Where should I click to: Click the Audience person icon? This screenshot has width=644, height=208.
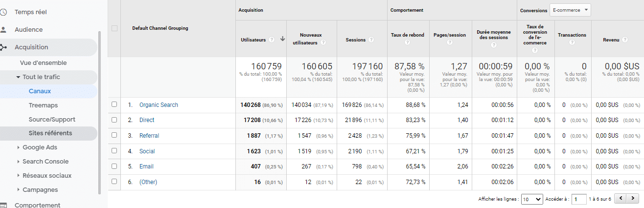3,29
